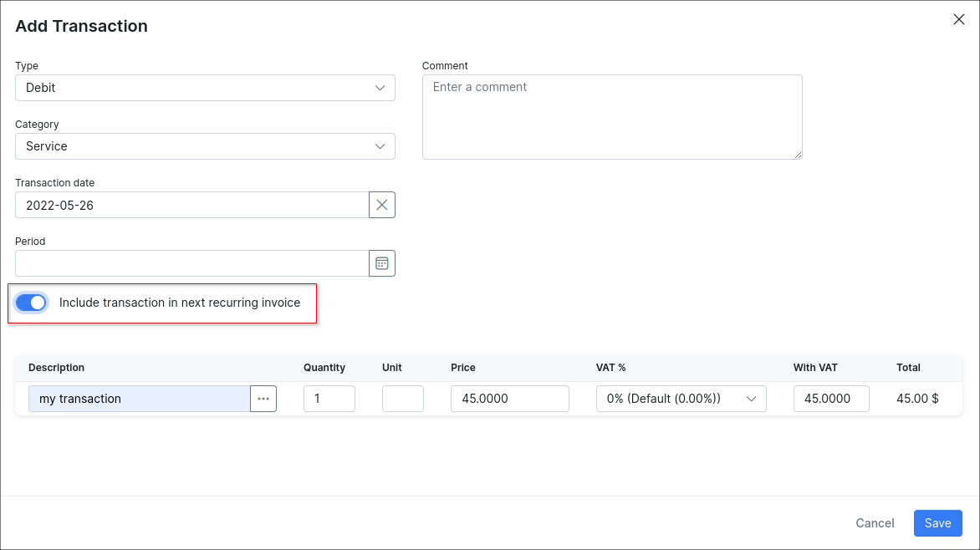This screenshot has width=980, height=550.
Task: Clear the transaction date with X icon
Action: click(381, 205)
